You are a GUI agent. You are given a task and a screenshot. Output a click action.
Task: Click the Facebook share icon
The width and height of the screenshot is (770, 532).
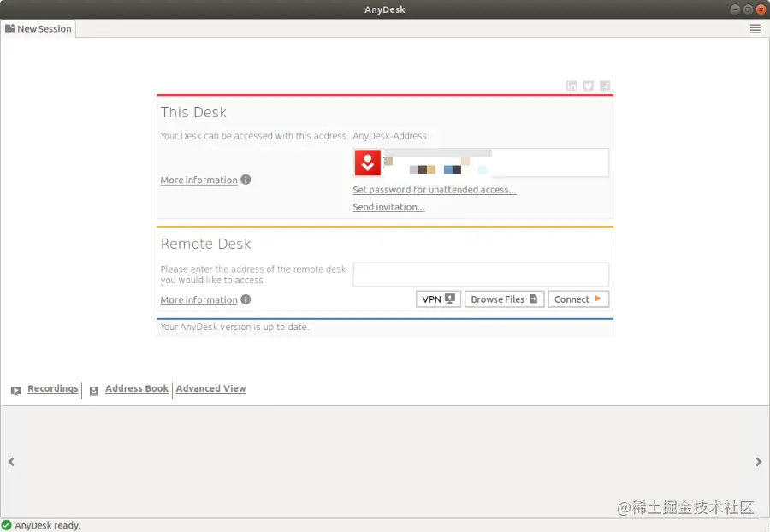click(605, 86)
